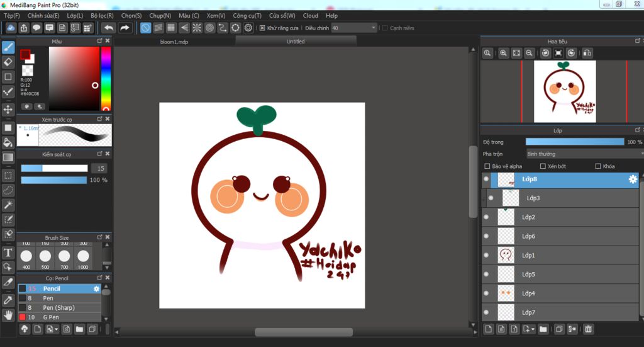The image size is (644, 347).
Task: Select the Lớp6 layer
Action: (x=560, y=236)
